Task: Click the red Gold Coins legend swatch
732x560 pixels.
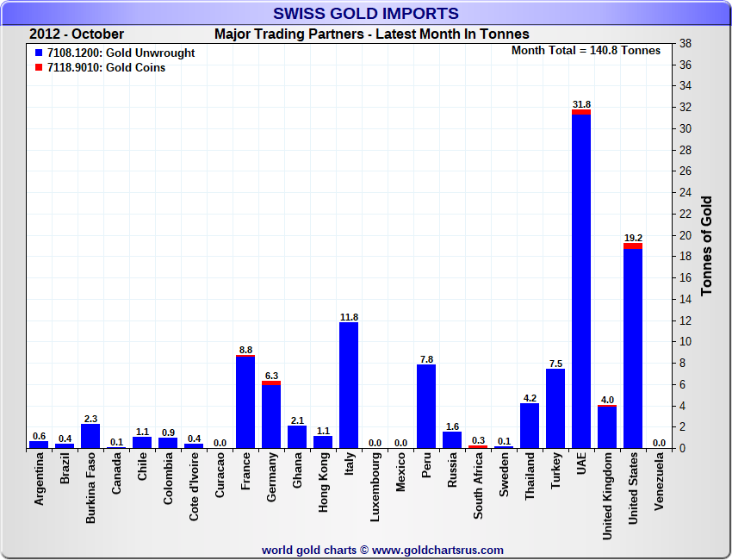Action: pos(39,67)
